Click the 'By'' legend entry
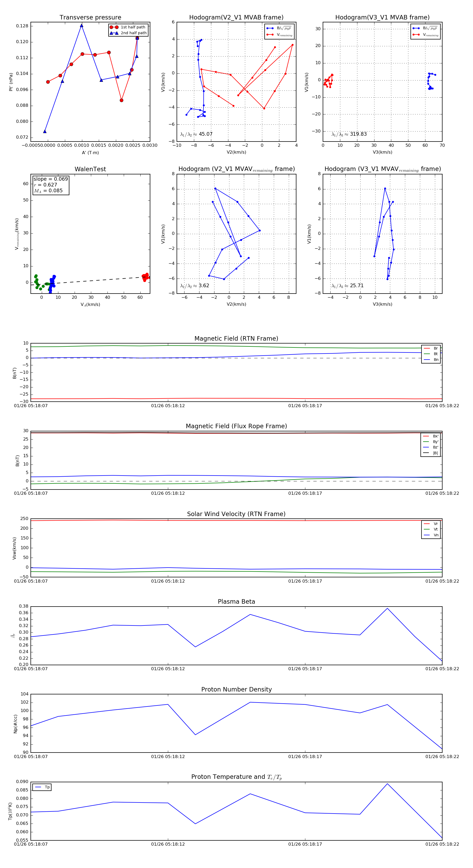473x868 pixels. pyautogui.click(x=431, y=442)
